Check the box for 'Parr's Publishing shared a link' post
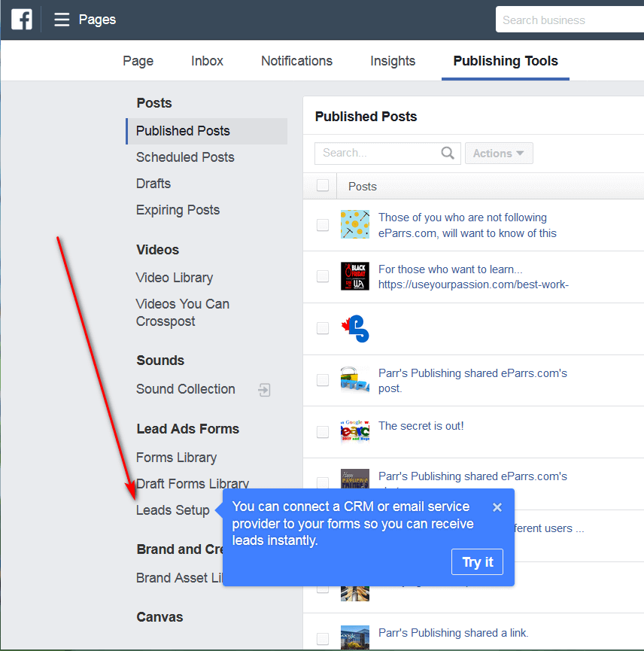Viewport: 644px width, 651px height. (x=323, y=638)
